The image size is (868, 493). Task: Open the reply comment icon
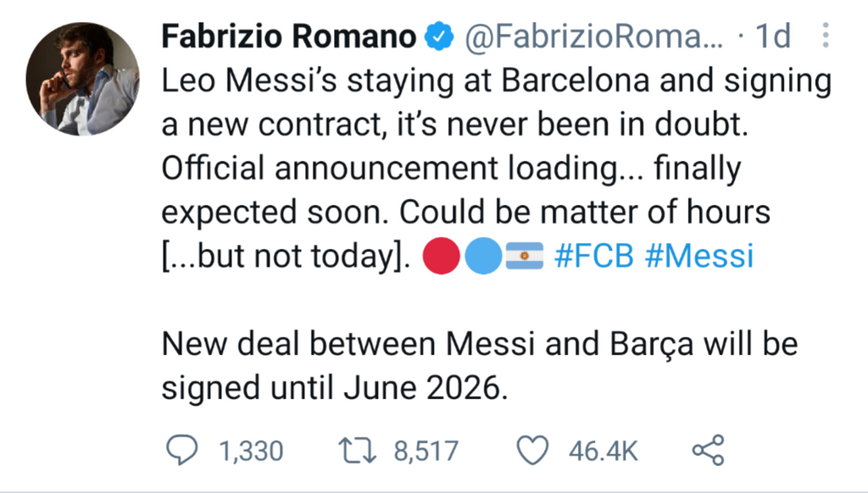pos(182,450)
